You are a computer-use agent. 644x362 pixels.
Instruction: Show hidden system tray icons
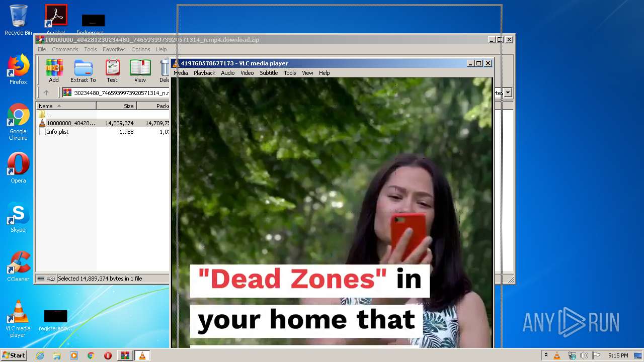(546, 355)
